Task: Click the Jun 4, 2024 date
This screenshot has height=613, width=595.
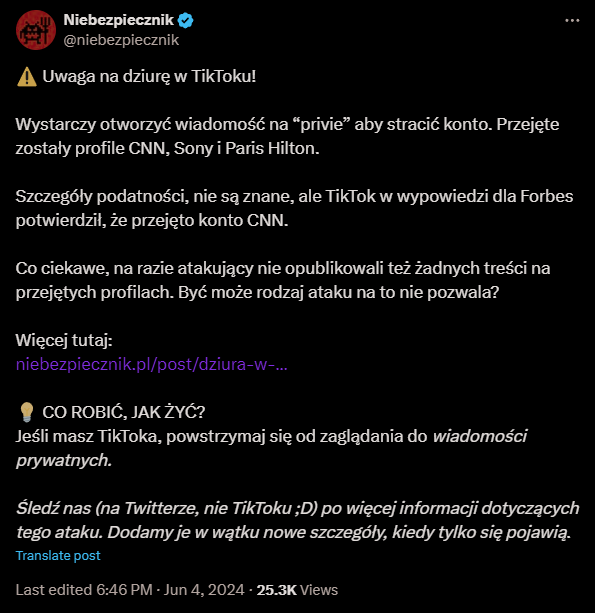Action: [x=204, y=590]
